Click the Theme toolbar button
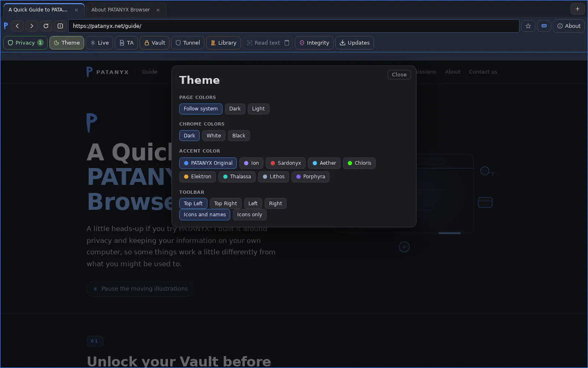The width and height of the screenshot is (588, 368). pyautogui.click(x=67, y=43)
